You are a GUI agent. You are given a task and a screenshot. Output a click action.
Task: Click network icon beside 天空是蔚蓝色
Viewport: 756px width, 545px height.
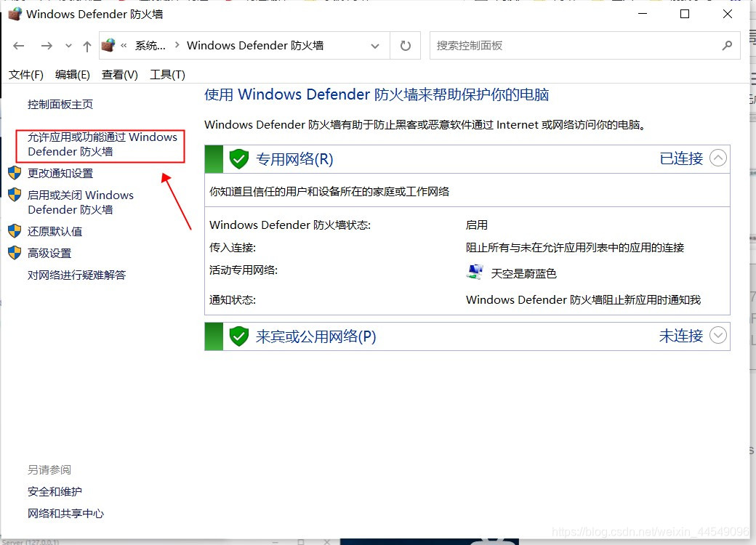click(475, 272)
